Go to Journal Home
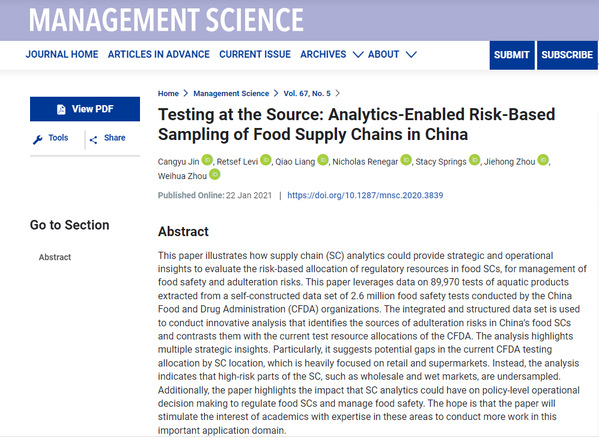 pyautogui.click(x=62, y=54)
